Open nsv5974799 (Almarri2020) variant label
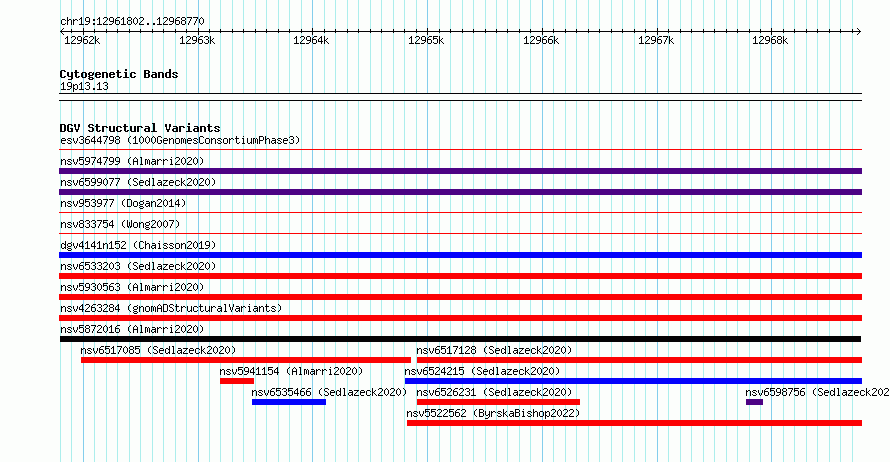 click(132, 161)
